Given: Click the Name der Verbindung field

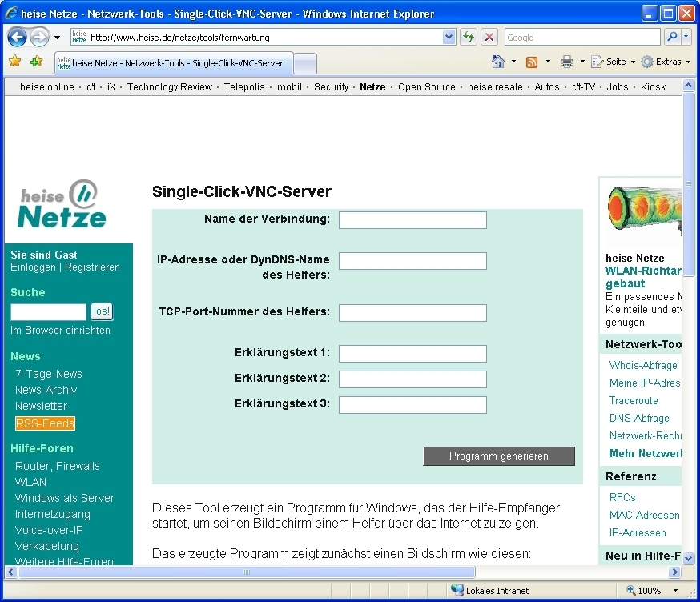Looking at the screenshot, I should pyautogui.click(x=412, y=220).
